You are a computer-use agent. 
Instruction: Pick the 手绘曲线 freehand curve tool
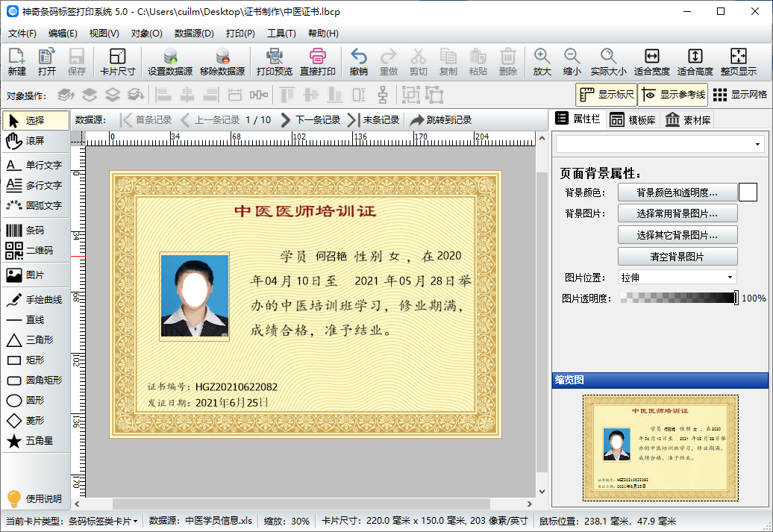click(x=35, y=300)
